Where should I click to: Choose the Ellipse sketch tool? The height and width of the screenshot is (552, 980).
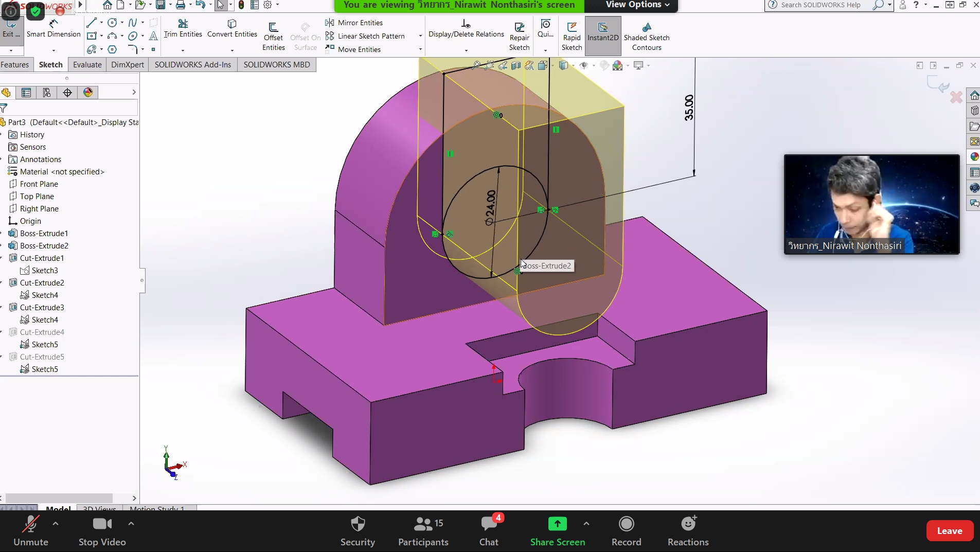133,36
